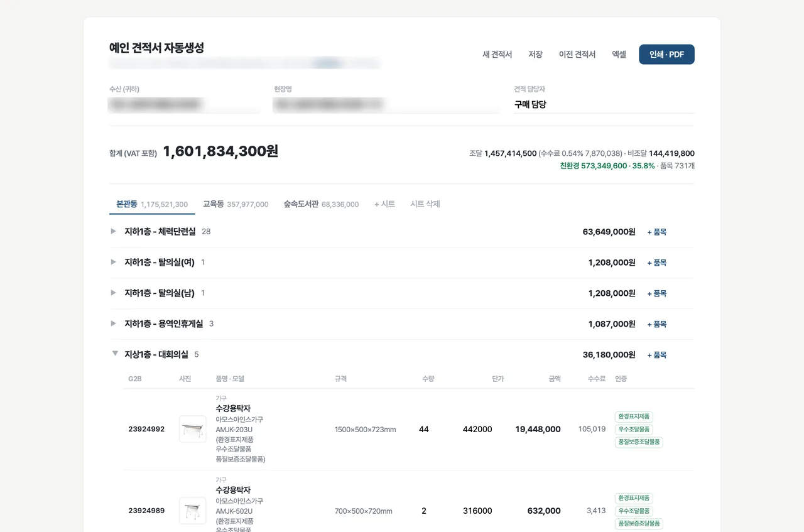Screen dimensions: 804x532
Task: Click the 친환경 573,349,600 · 35.8% summary
Action: click(607, 166)
